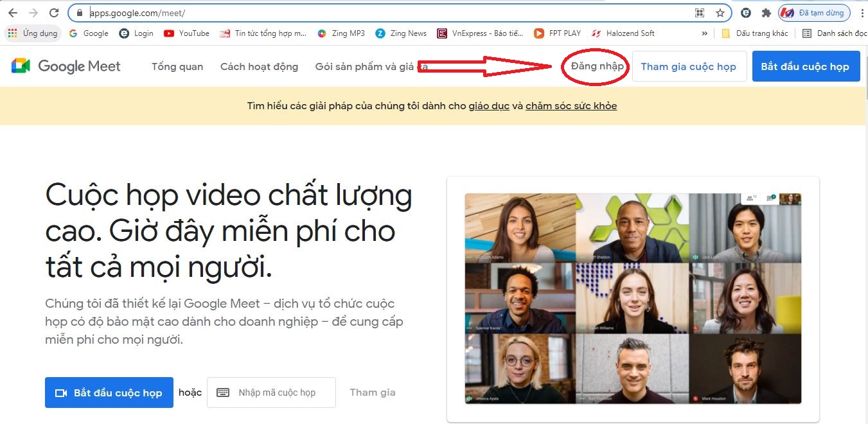Open the Google bookmark
Viewport: 868px width, 424px height.
(89, 33)
